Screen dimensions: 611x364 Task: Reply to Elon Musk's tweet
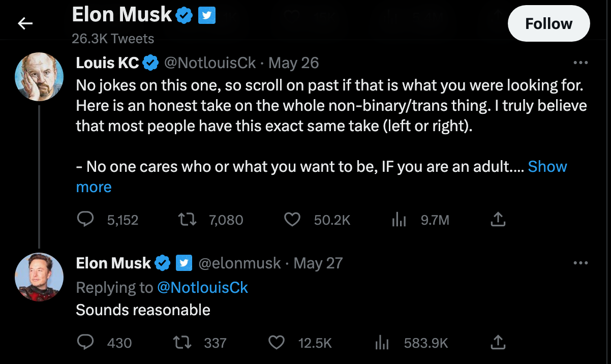(85, 343)
